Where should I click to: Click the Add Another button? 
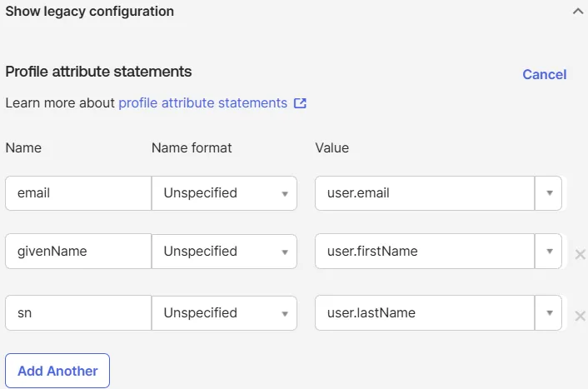pos(57,371)
